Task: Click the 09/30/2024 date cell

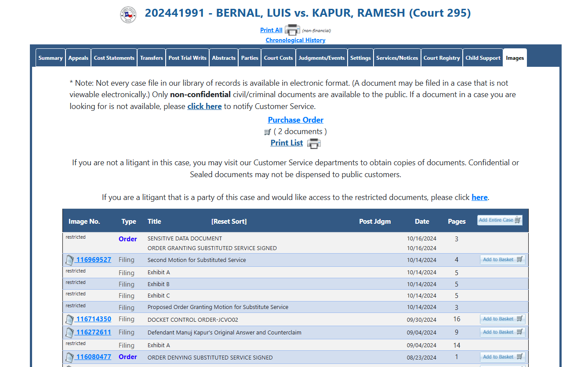Action: (421, 320)
